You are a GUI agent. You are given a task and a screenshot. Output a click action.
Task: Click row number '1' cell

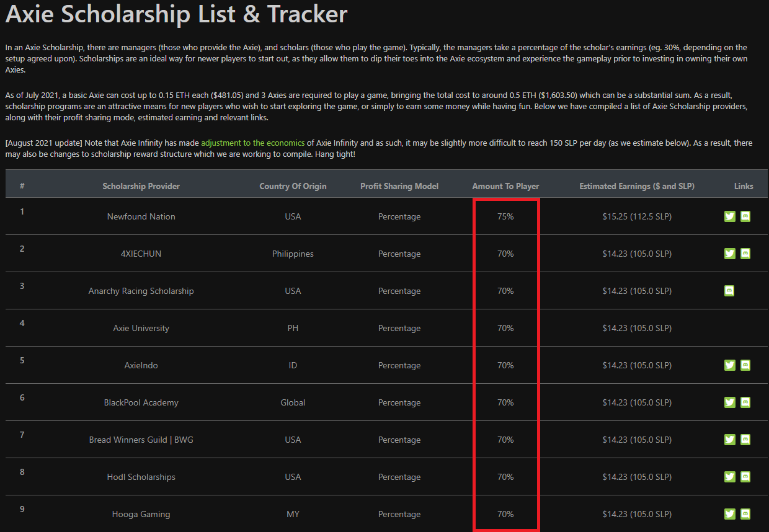[x=22, y=211]
